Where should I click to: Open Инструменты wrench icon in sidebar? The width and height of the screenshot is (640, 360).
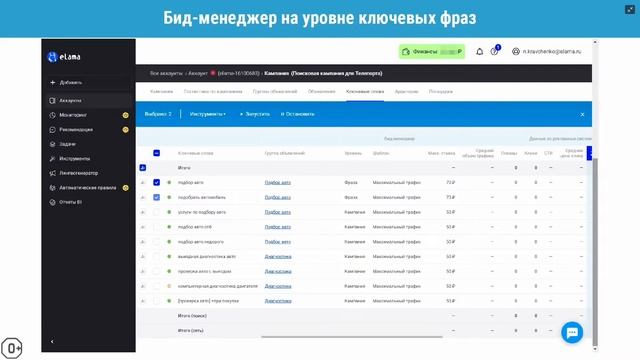(x=52, y=159)
